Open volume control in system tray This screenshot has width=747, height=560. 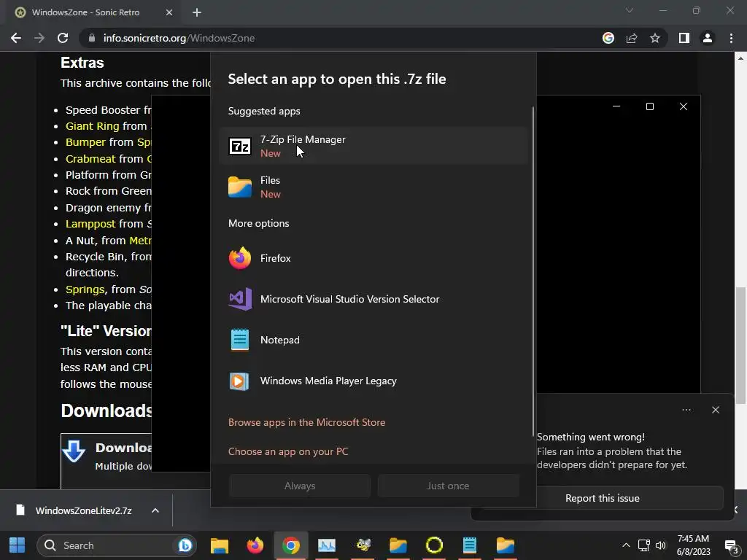click(x=661, y=545)
